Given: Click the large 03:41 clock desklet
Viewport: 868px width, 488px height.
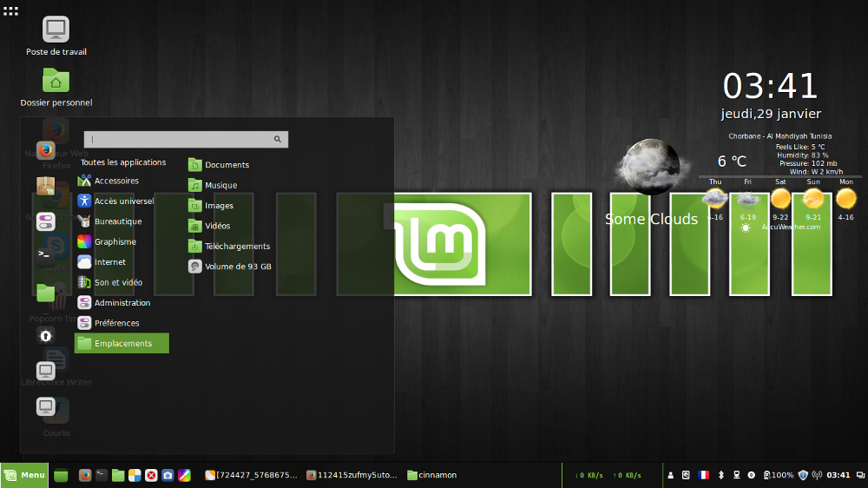Looking at the screenshot, I should point(770,87).
